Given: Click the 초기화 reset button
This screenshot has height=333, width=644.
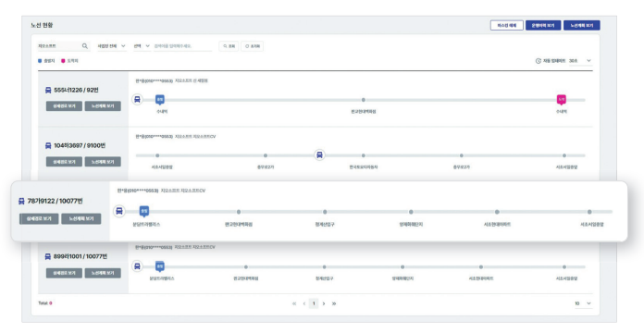Looking at the screenshot, I should pos(253,46).
